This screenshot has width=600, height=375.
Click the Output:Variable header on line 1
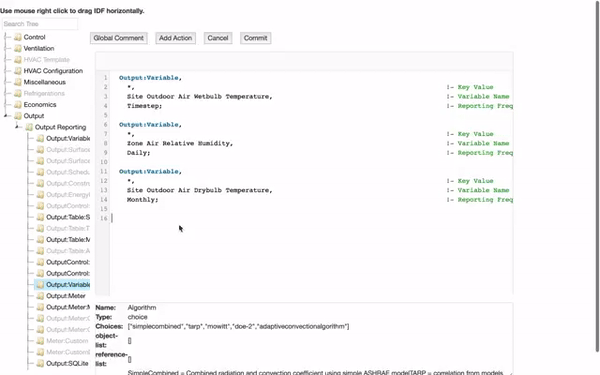(x=150, y=78)
